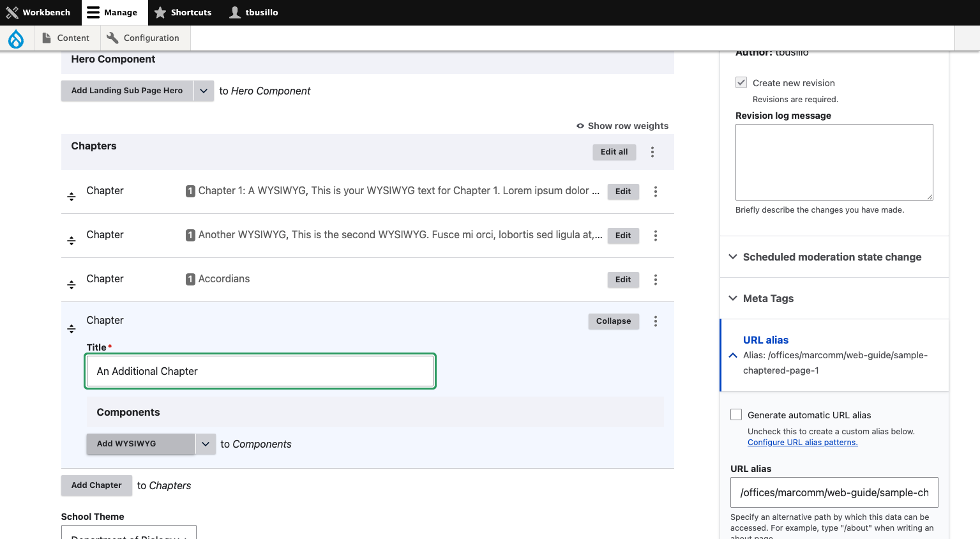Toggle Create new revision checkbox
980x539 pixels.
[x=741, y=82]
